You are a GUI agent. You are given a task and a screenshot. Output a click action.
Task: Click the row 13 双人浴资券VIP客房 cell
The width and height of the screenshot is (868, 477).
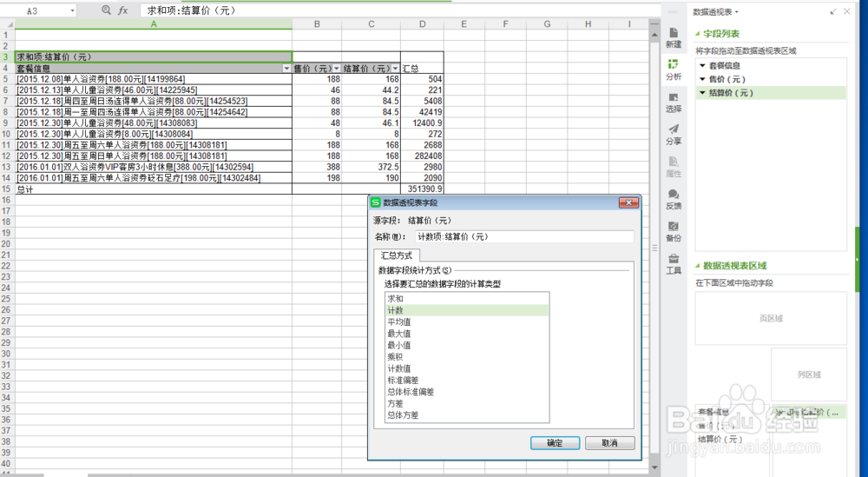(x=154, y=167)
